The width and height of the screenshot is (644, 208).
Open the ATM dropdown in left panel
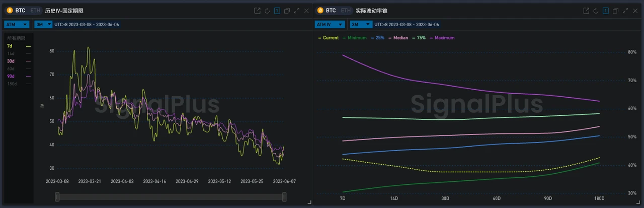tap(17, 24)
